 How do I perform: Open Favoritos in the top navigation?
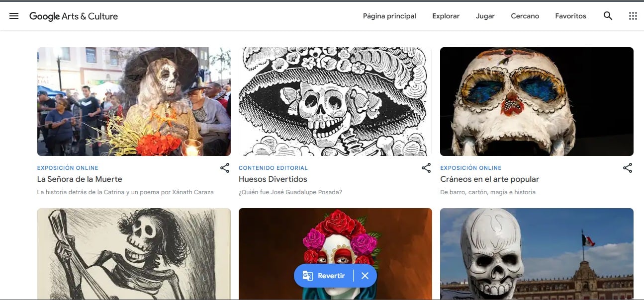pos(570,16)
